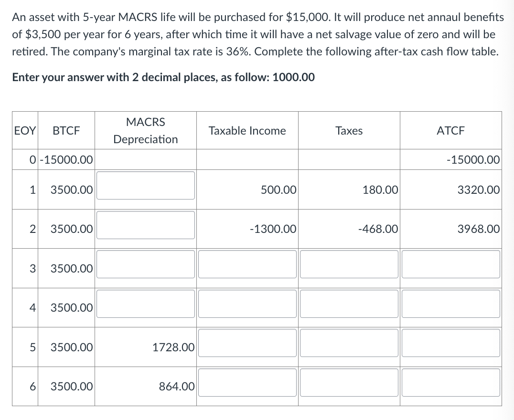
Task: Click the Taxes input for year 6
Action: click(x=349, y=382)
